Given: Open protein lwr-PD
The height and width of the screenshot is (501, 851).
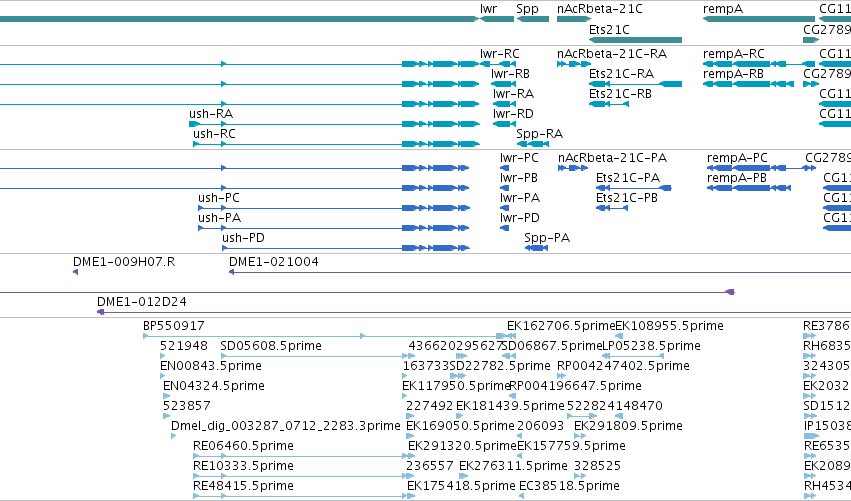Looking at the screenshot, I should coord(520,218).
